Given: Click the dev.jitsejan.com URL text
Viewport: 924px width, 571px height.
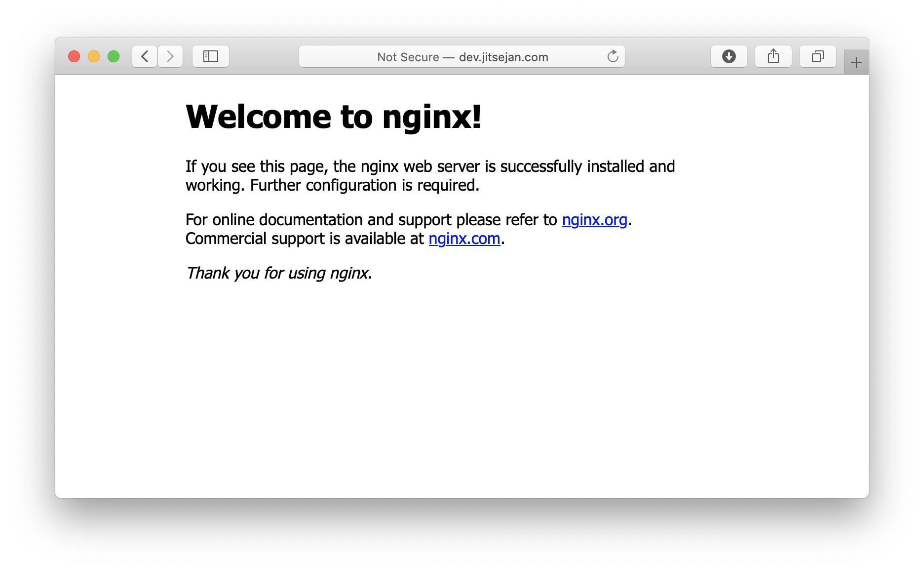Looking at the screenshot, I should [503, 57].
